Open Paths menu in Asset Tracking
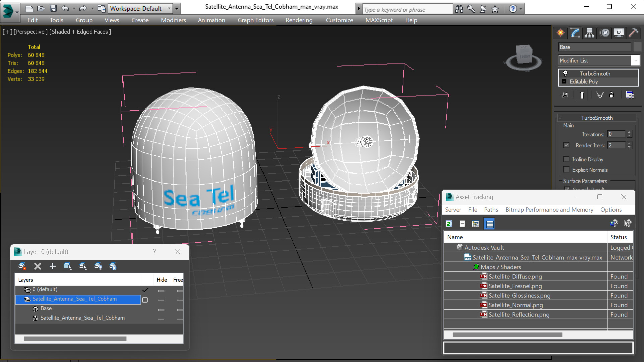Viewport: 644px width, 362px height. coord(491,209)
